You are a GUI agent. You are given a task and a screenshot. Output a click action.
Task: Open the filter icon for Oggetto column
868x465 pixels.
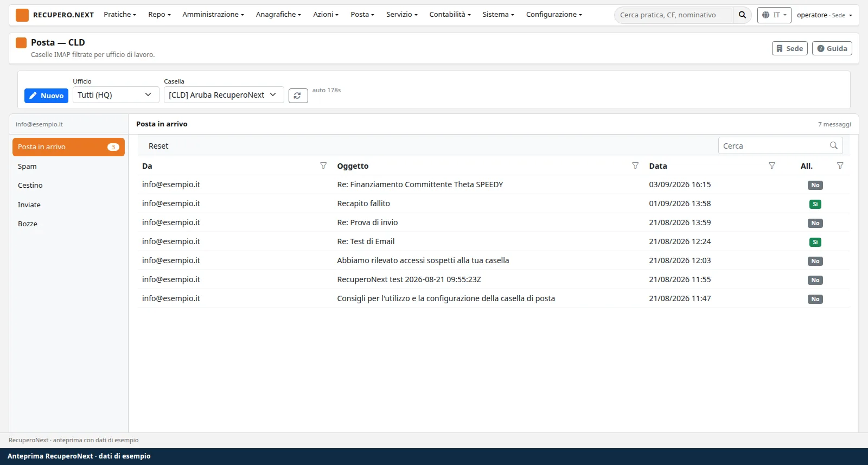(635, 165)
